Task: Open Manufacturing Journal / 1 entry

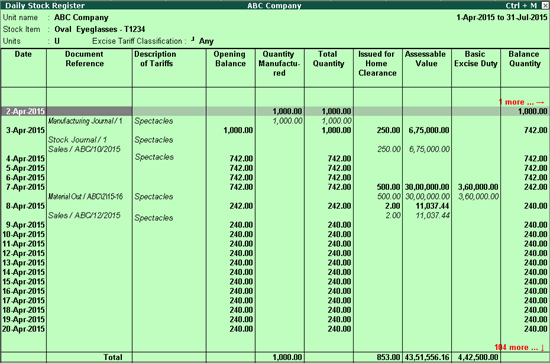Action: [x=85, y=121]
